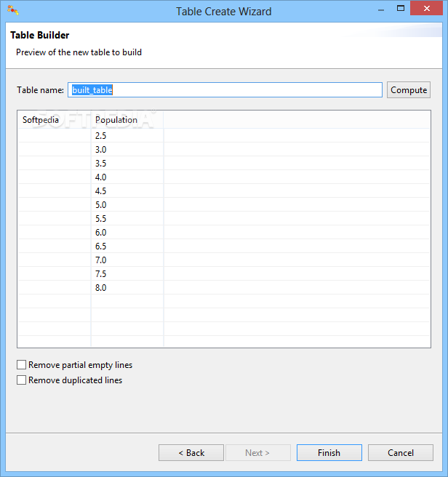Select the Population cell 6.5
Viewport: 448px width, 477px height.
[127, 246]
